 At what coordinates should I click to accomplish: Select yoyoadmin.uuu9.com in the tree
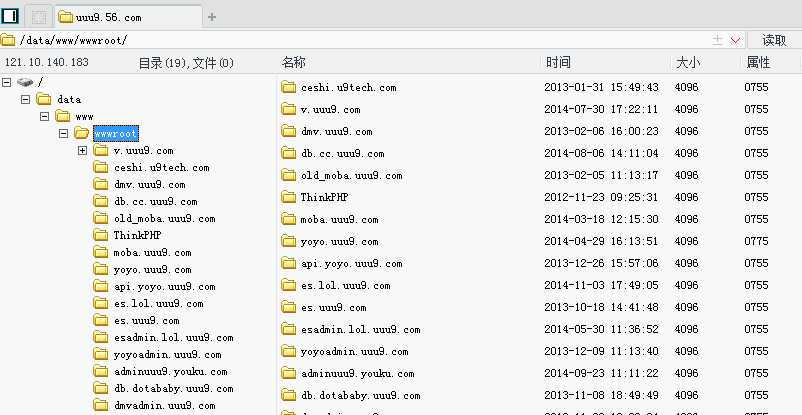[x=167, y=355]
